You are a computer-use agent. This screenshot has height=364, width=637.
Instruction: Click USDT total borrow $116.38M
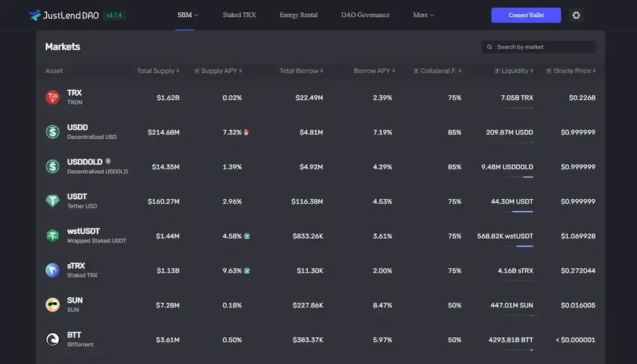(x=307, y=202)
